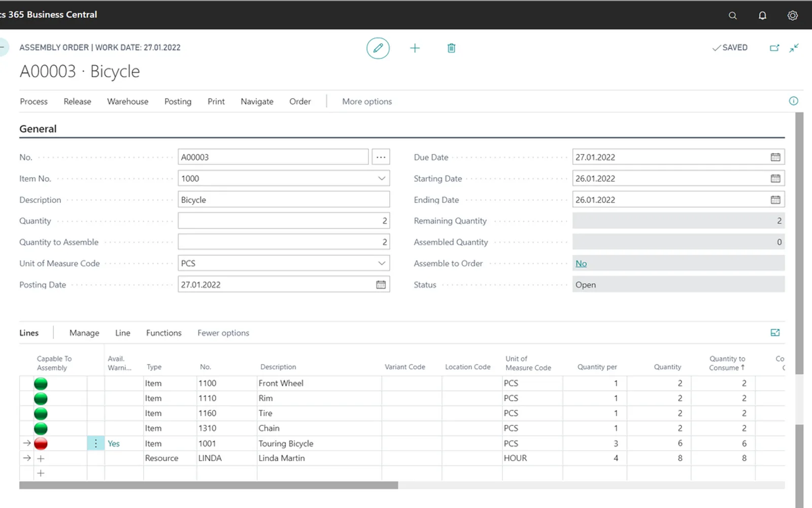Screen dimensions: 812x508
Task: Click 'Resource' type cell
Action: [x=170, y=458]
